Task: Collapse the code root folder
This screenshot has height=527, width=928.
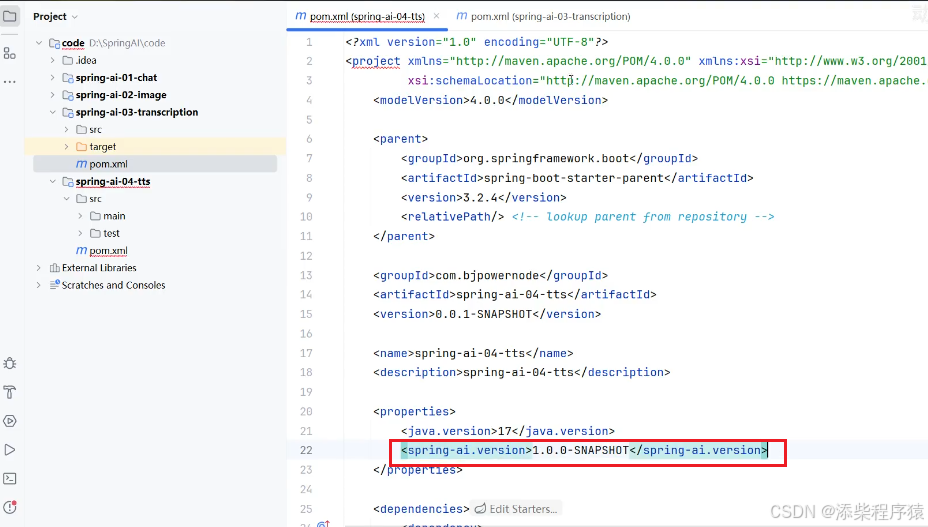Action: click(x=39, y=43)
